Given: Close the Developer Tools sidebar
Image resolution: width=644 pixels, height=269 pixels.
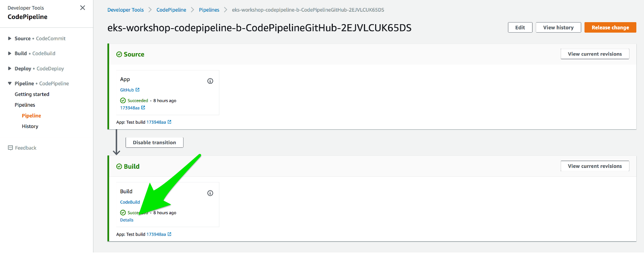Looking at the screenshot, I should (x=83, y=8).
